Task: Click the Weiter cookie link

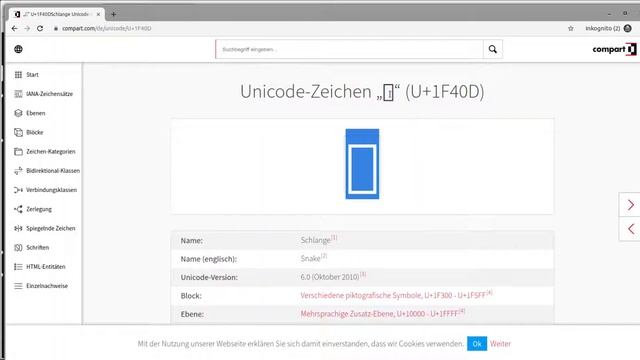Action: (x=500, y=344)
